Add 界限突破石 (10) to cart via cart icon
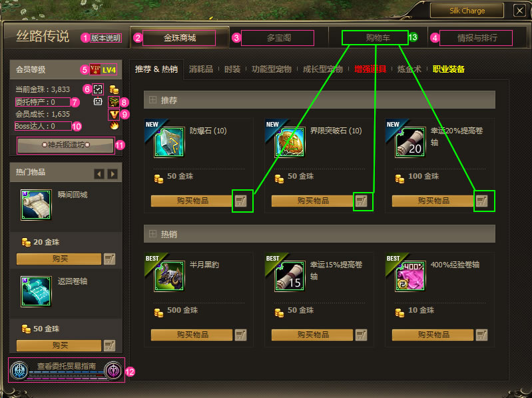 [361, 201]
